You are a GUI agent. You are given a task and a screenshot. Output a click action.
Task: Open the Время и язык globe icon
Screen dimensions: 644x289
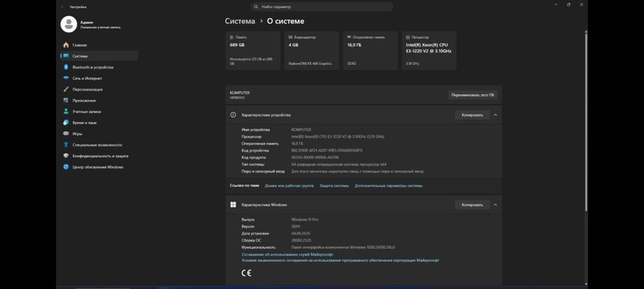[x=66, y=123]
